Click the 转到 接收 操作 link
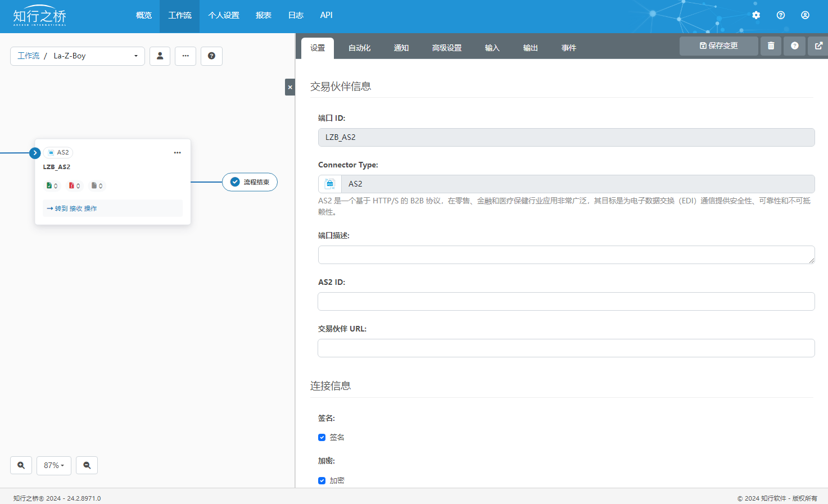Viewport: 828px width, 504px height. click(x=72, y=208)
